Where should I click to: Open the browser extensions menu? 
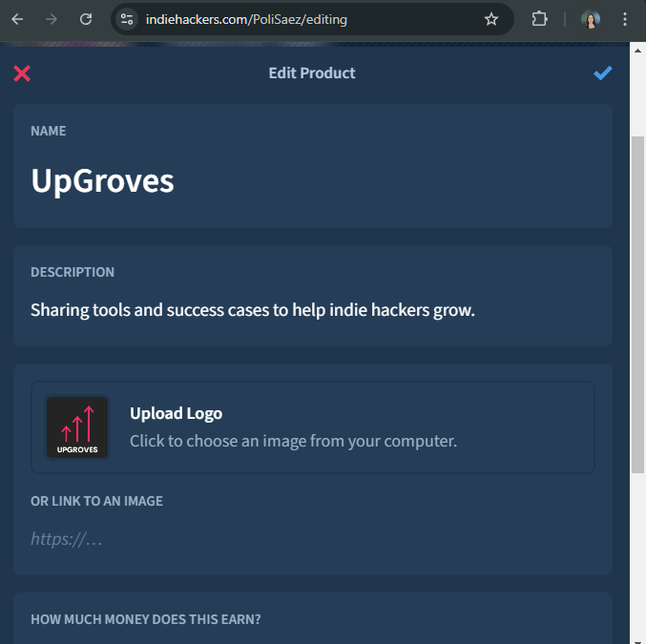[539, 19]
